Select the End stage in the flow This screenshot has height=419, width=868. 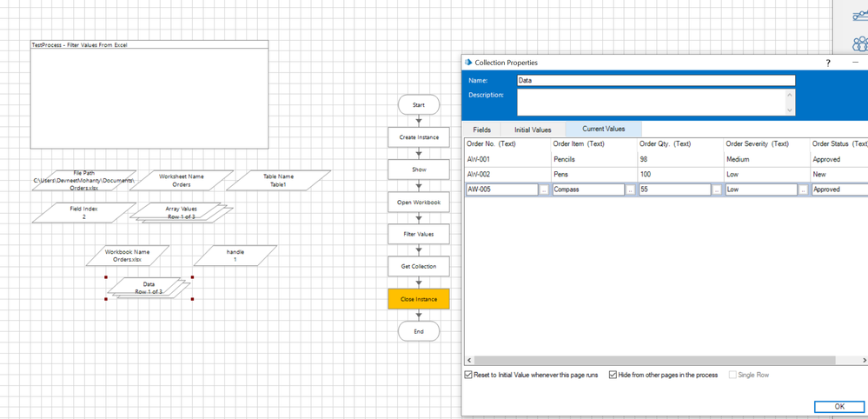click(x=418, y=331)
